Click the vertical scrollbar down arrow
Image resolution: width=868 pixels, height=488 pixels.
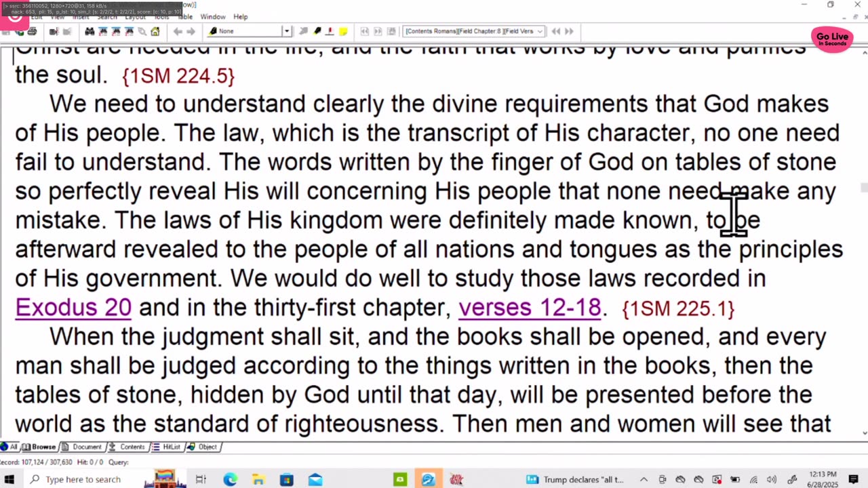coord(863,433)
